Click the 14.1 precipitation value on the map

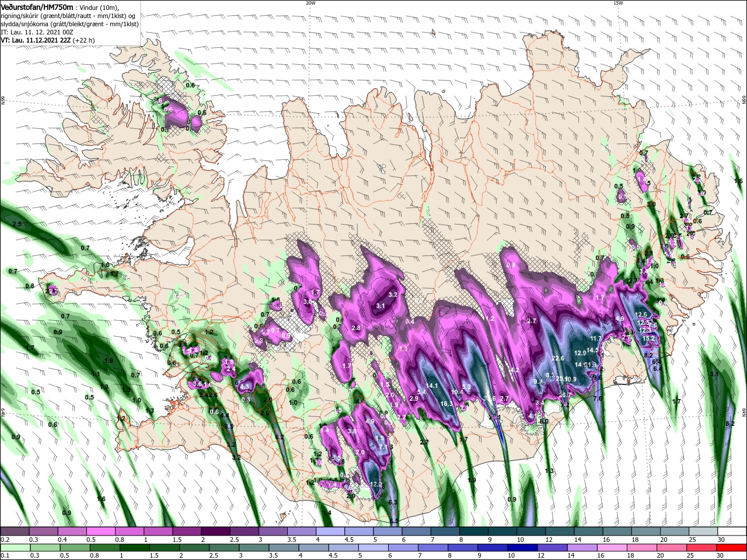tap(432, 386)
